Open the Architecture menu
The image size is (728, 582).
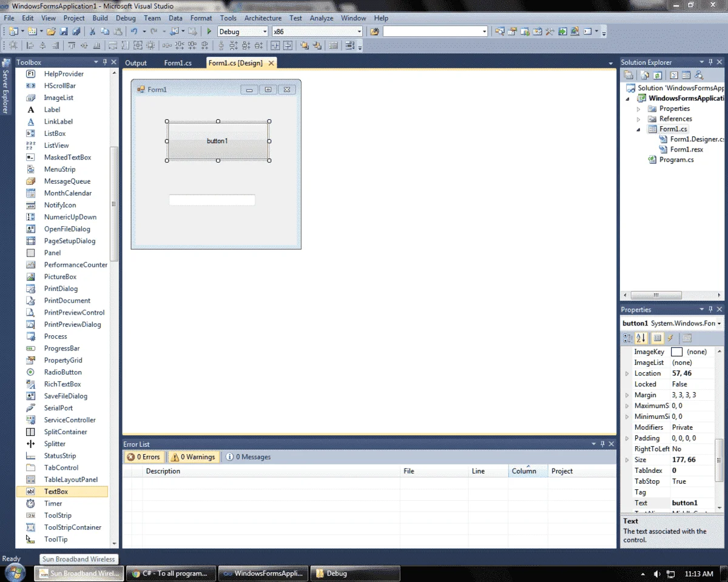point(263,18)
